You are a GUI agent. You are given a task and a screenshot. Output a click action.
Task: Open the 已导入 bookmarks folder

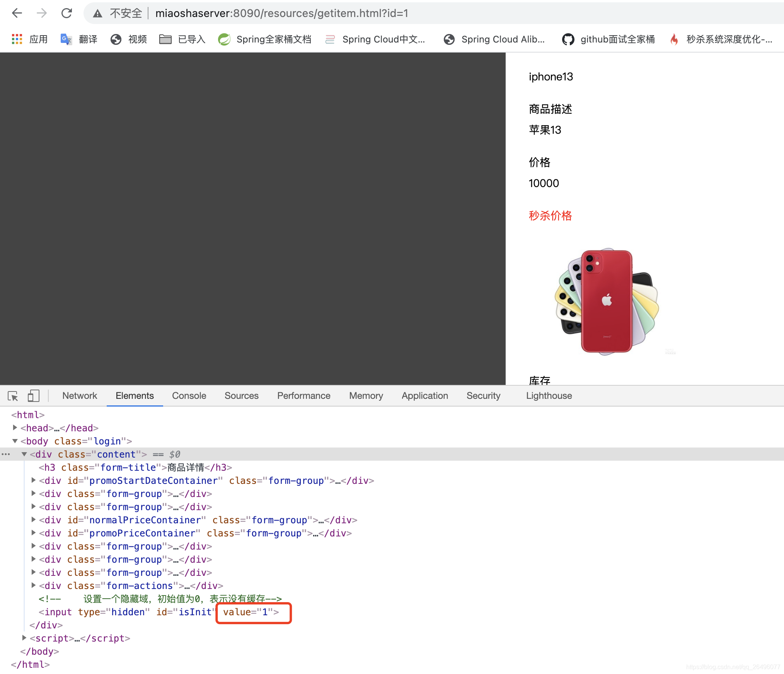pos(182,39)
